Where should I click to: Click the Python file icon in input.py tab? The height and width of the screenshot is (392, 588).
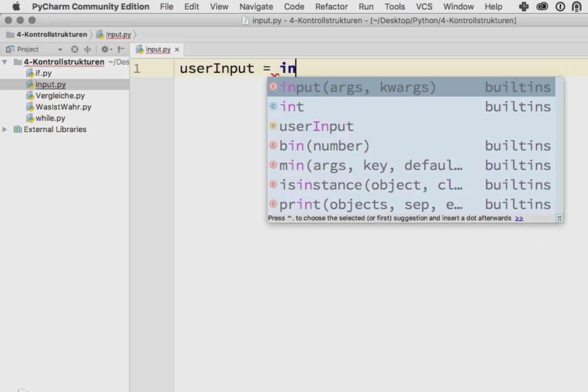coord(140,49)
